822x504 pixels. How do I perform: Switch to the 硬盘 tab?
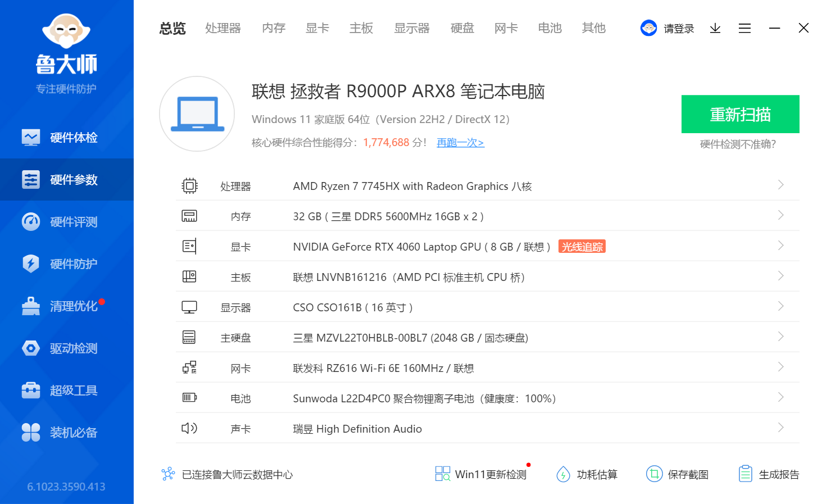tap(462, 28)
